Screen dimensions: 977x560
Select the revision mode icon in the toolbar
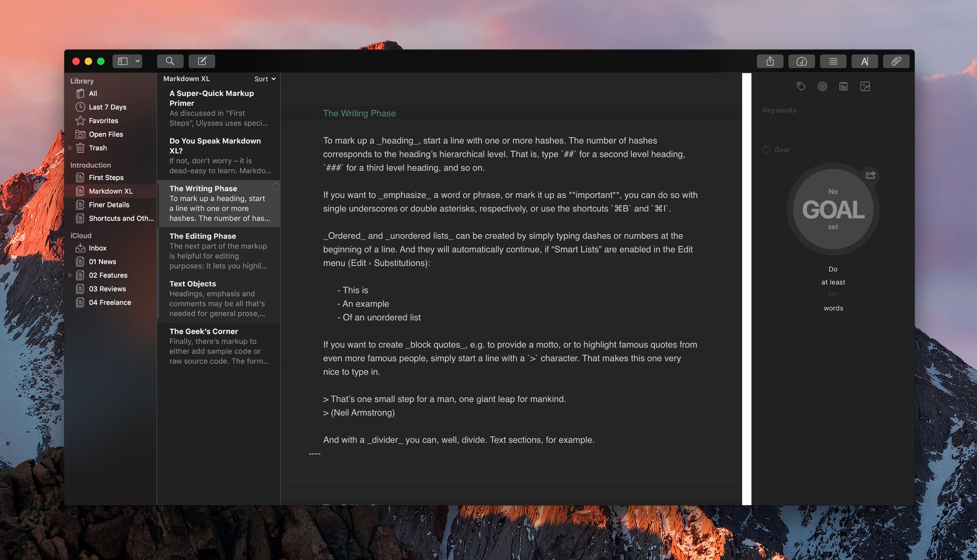point(865,61)
